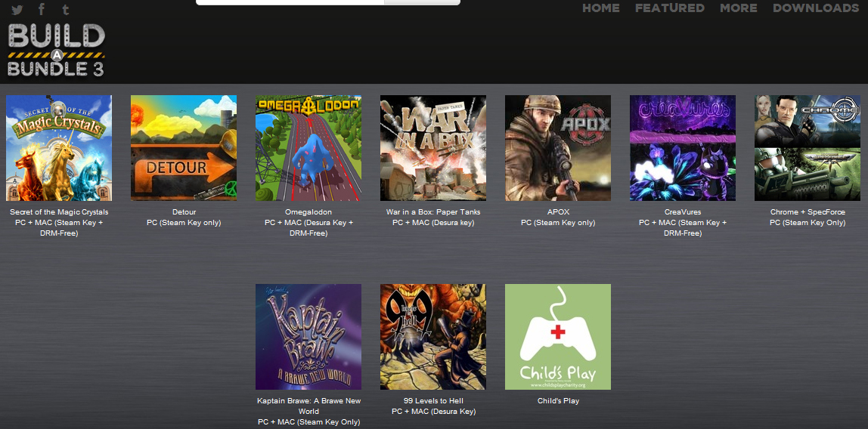Click 'PC + MAC (Steam Key Only)' under Kaptain Brawe
Screen dimensions: 868x429
(308, 422)
